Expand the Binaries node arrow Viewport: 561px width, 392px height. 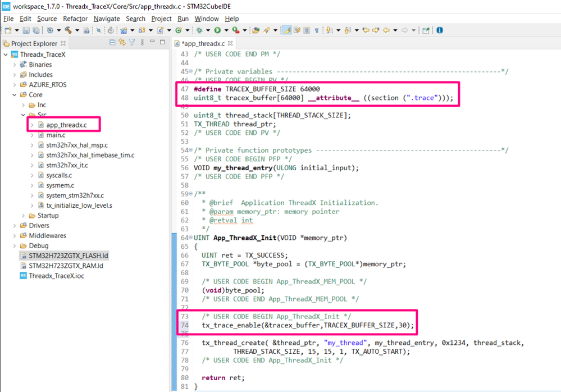coord(14,65)
